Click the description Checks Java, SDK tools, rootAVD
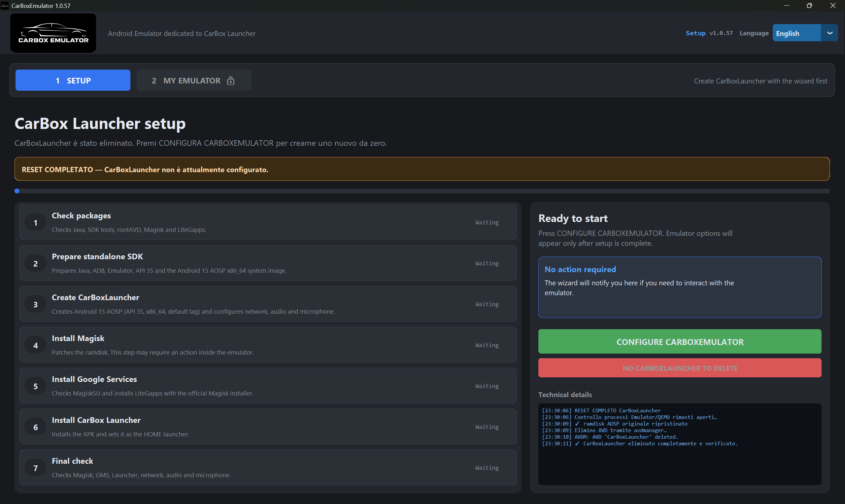This screenshot has width=845, height=504. click(x=129, y=230)
